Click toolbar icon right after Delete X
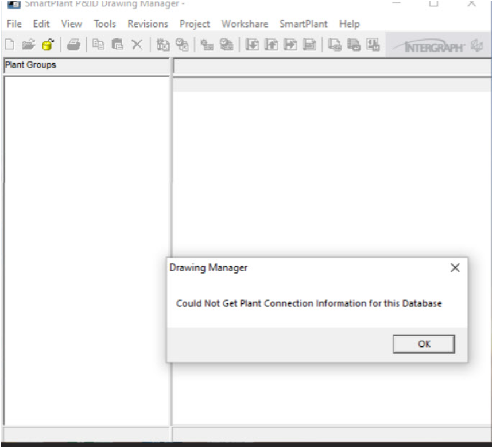The height and width of the screenshot is (448, 496). pyautogui.click(x=163, y=45)
